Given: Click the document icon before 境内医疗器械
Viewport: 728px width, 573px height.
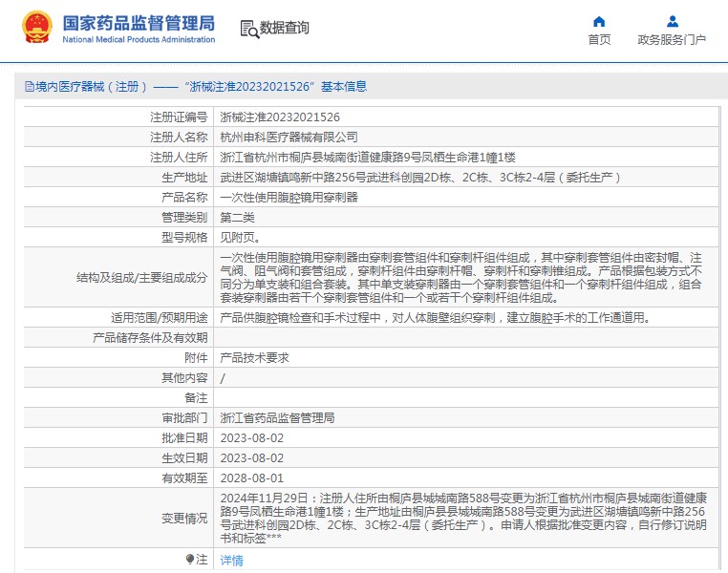Looking at the screenshot, I should (x=28, y=87).
